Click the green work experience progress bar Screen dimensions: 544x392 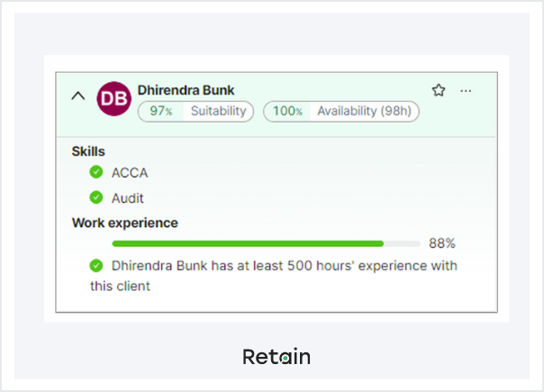click(x=248, y=243)
